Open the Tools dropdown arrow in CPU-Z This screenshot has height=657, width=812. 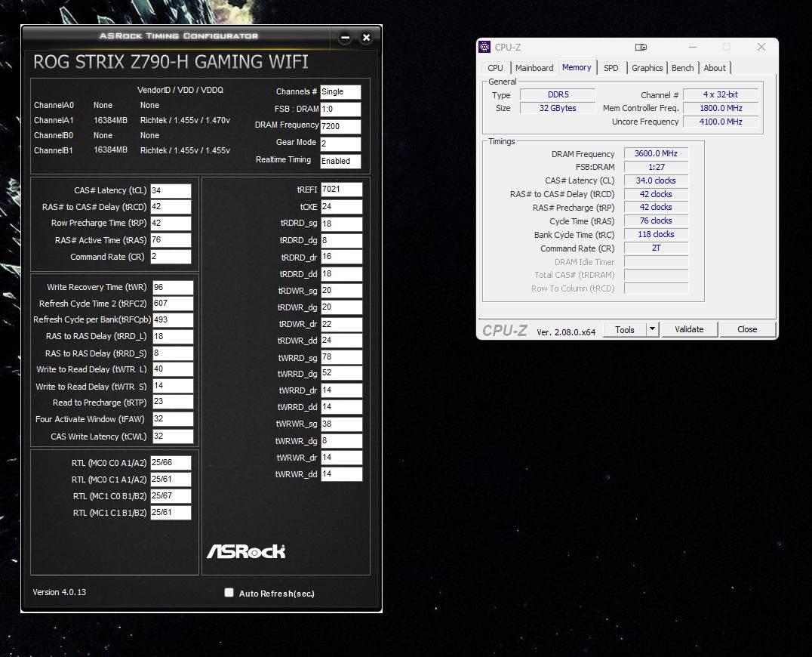point(653,329)
